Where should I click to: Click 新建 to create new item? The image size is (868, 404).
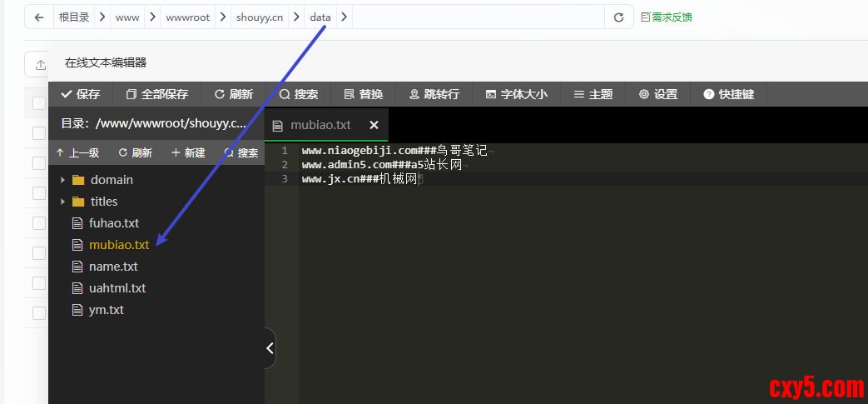pos(187,153)
